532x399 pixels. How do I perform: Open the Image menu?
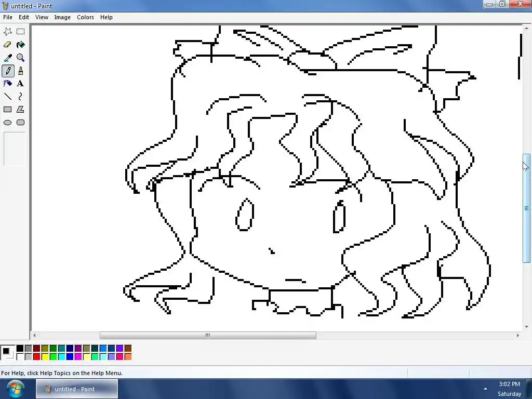click(62, 17)
